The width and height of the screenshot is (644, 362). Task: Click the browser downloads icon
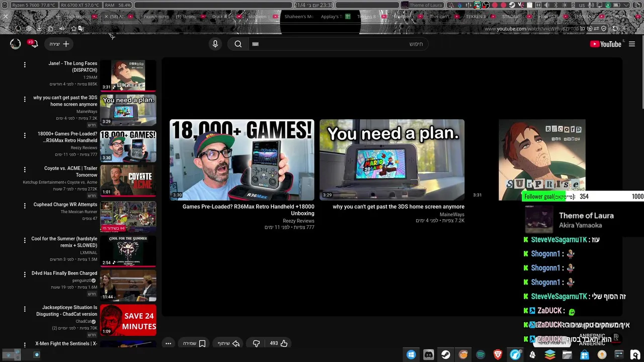click(39, 29)
